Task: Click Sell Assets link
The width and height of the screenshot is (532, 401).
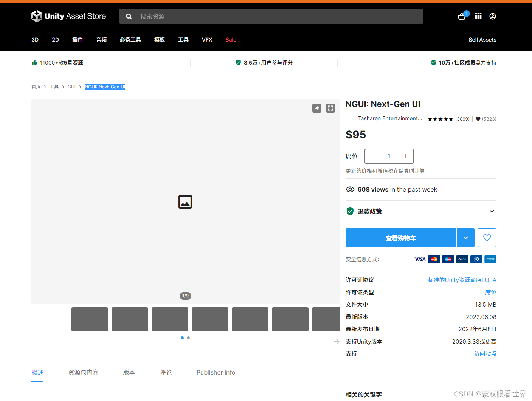Action: [482, 40]
